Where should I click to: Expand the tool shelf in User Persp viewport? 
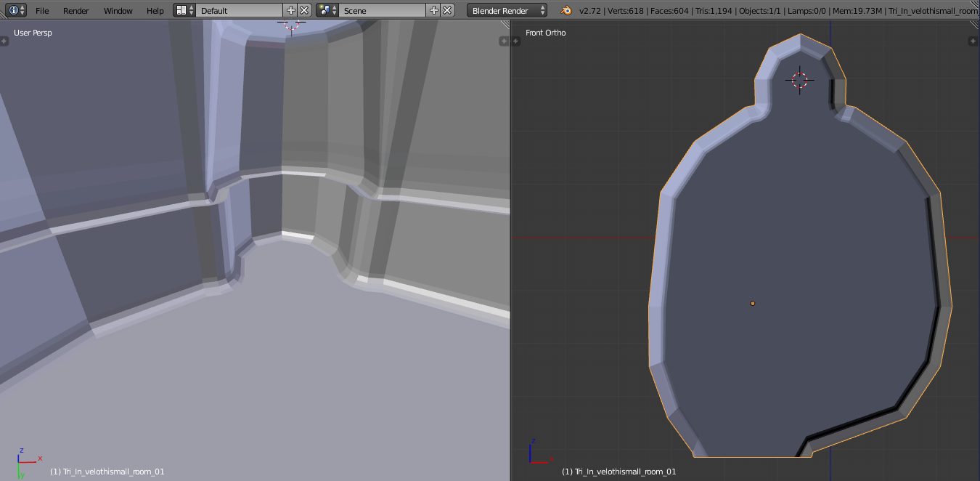(4, 41)
